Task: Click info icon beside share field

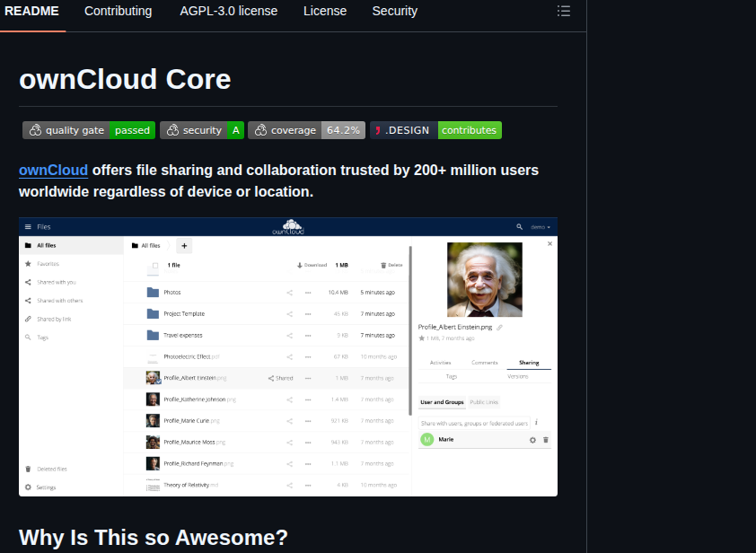Action: (x=536, y=423)
